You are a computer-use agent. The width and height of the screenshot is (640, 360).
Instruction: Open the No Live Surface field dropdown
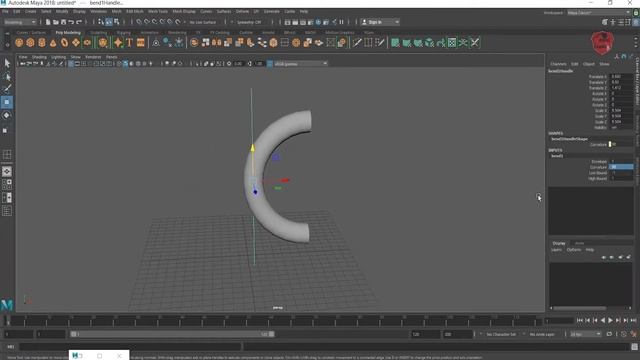pyautogui.click(x=203, y=22)
